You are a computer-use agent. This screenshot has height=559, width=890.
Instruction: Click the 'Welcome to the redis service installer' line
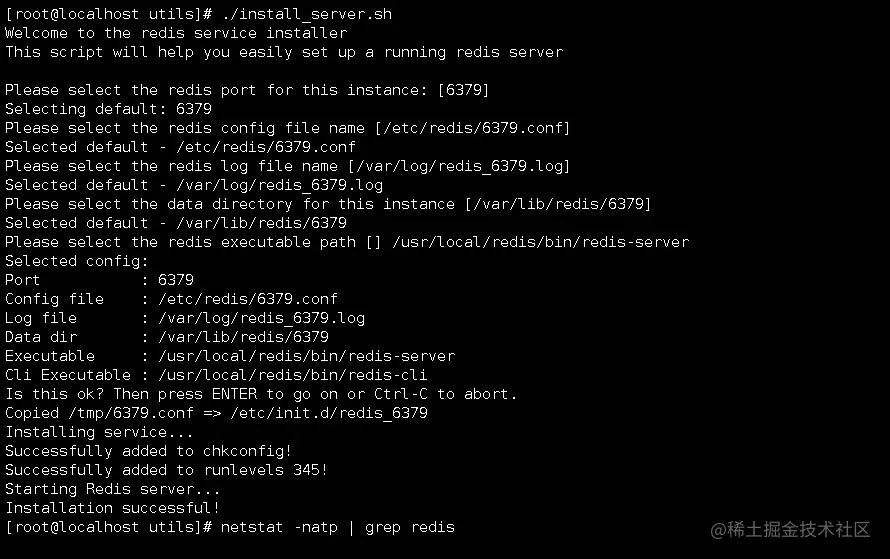tap(176, 33)
